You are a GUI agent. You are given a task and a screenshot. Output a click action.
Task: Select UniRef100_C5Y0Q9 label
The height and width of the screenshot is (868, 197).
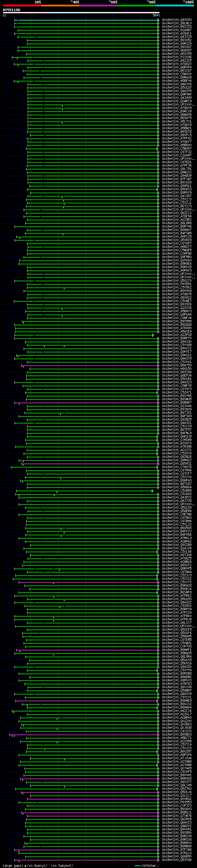click(177, 345)
